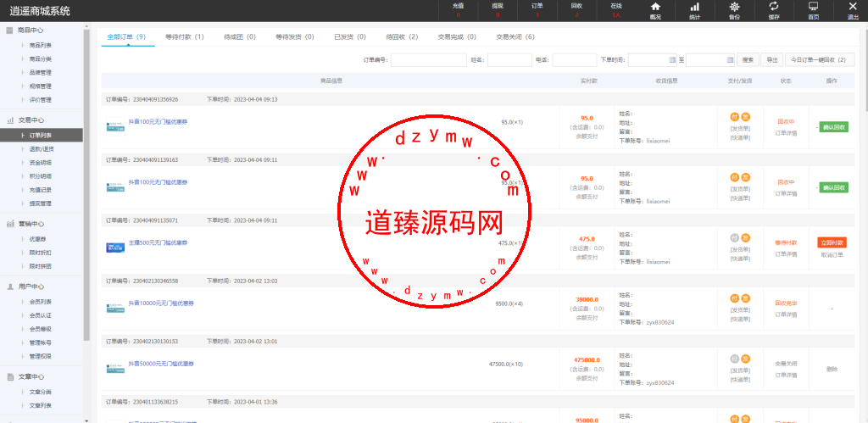Screen dimensions: 868x423
Task: Select 订单列表 in sidebar
Action: (42, 135)
